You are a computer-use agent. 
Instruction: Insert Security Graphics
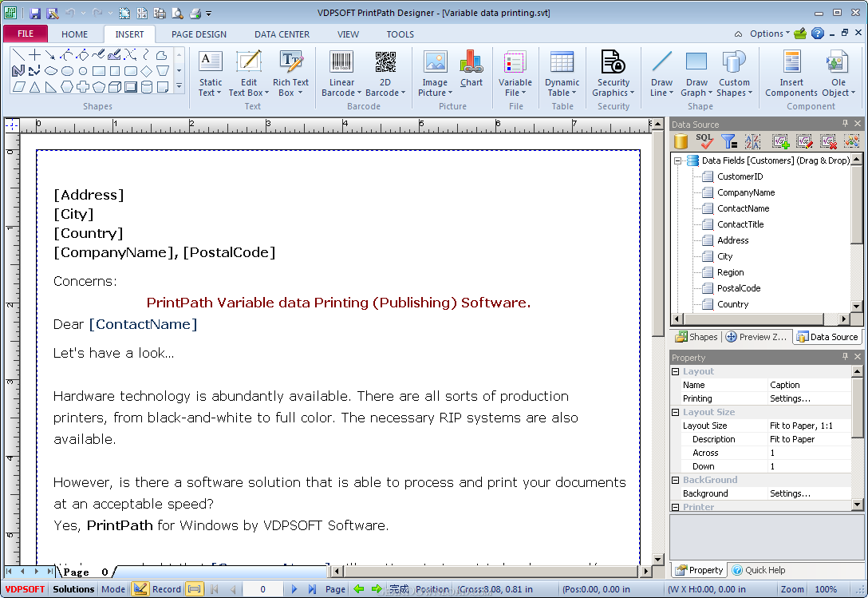click(614, 73)
